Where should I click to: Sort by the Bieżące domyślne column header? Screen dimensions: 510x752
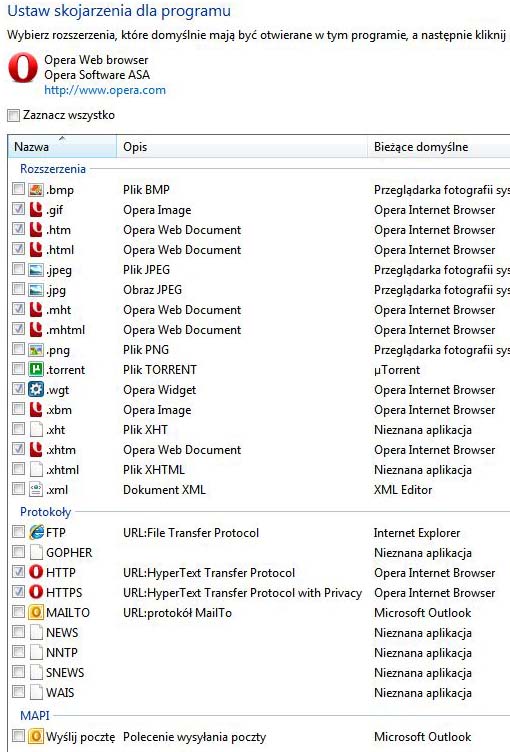[439, 147]
